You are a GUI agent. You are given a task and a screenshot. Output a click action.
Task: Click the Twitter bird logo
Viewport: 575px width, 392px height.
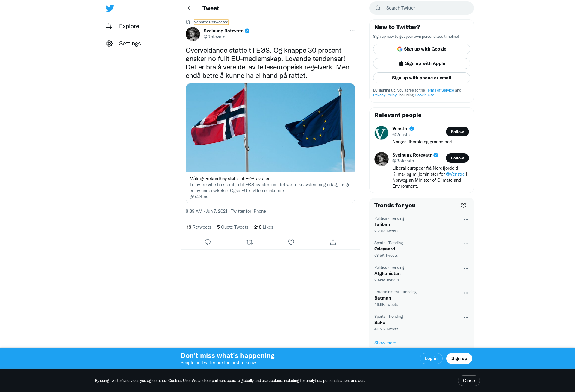tap(110, 8)
